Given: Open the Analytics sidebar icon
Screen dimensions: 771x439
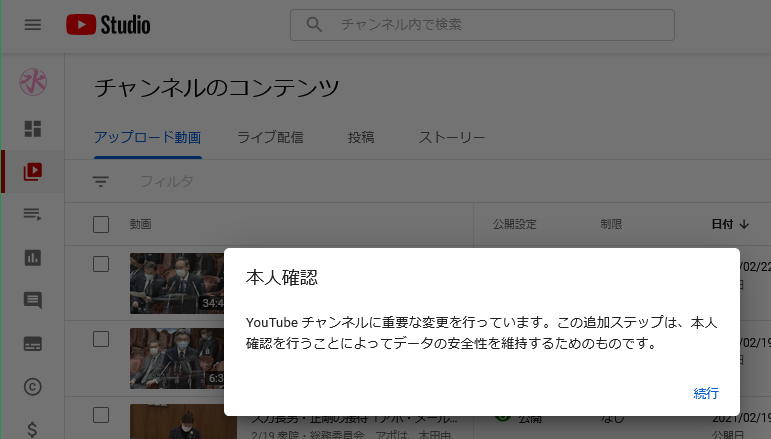Looking at the screenshot, I should pyautogui.click(x=33, y=258).
